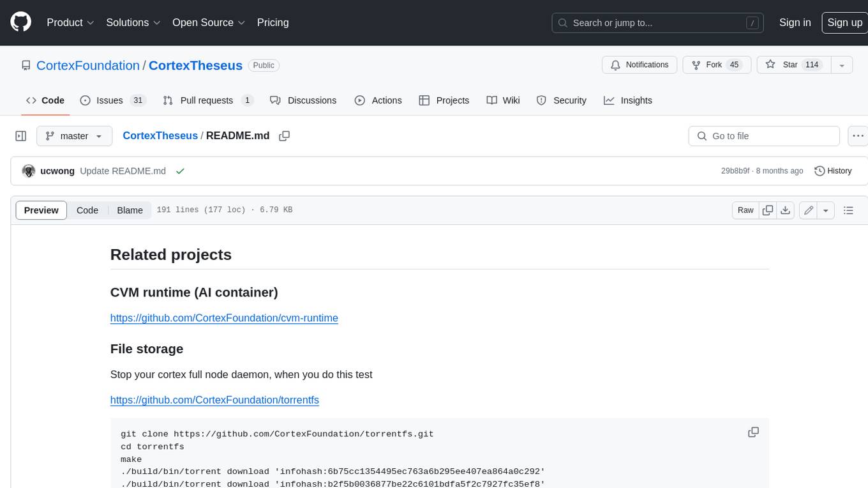The image size is (868, 488).
Task: Download the raw file
Action: (x=786, y=210)
